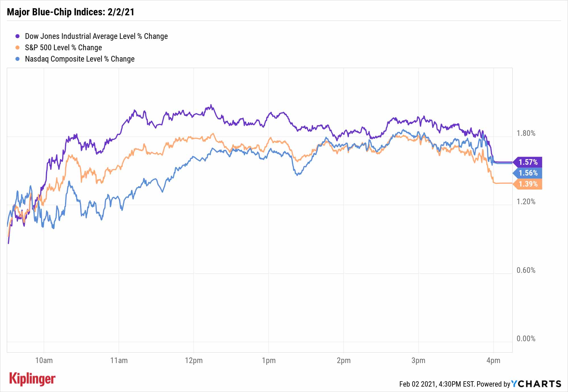Click the YCharts logo
568x392 pixels.
pyautogui.click(x=536, y=384)
